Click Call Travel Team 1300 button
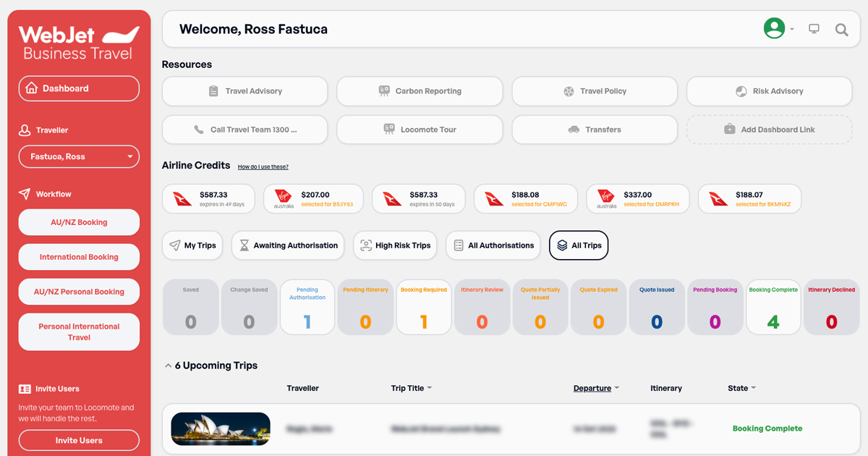The image size is (868, 456). (244, 130)
